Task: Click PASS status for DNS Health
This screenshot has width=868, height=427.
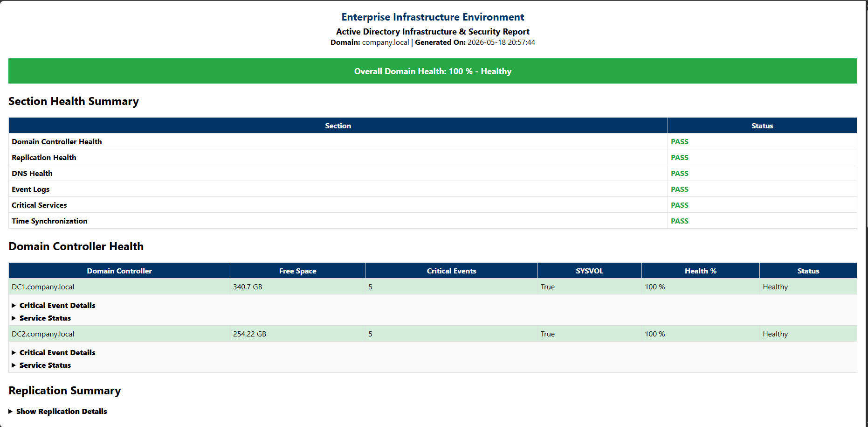Action: point(680,173)
